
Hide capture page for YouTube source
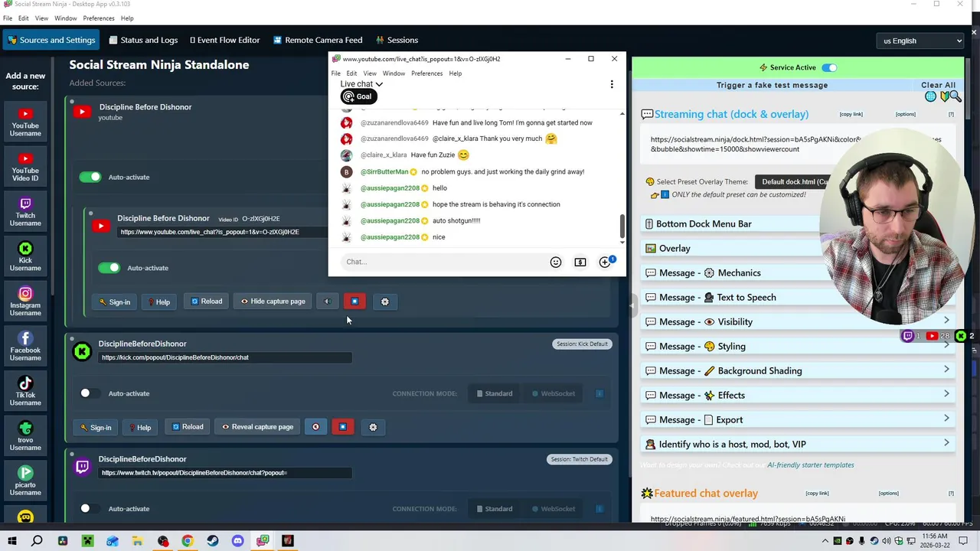pyautogui.click(x=273, y=302)
